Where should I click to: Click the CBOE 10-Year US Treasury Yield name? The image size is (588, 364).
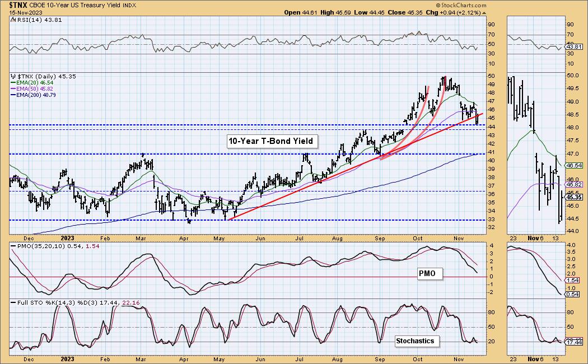click(x=75, y=5)
